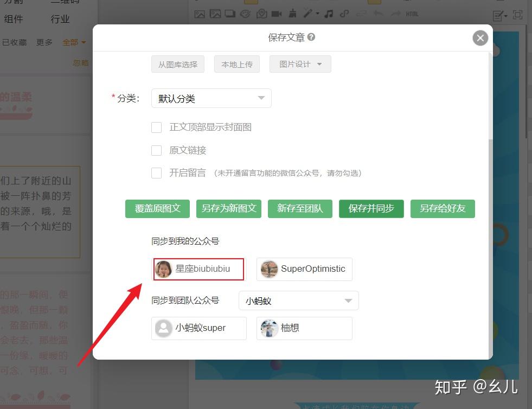Tick 开启留言 checkbox
The image size is (532, 409).
(x=156, y=172)
